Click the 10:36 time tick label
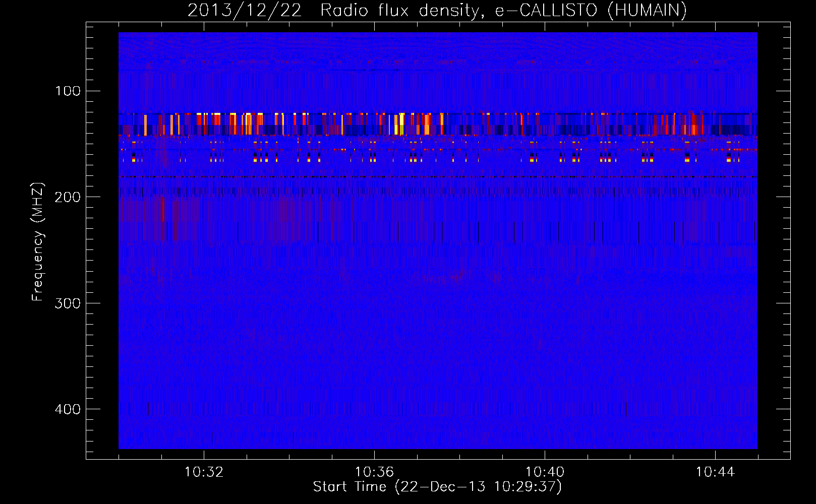The image size is (816, 504). 374,472
